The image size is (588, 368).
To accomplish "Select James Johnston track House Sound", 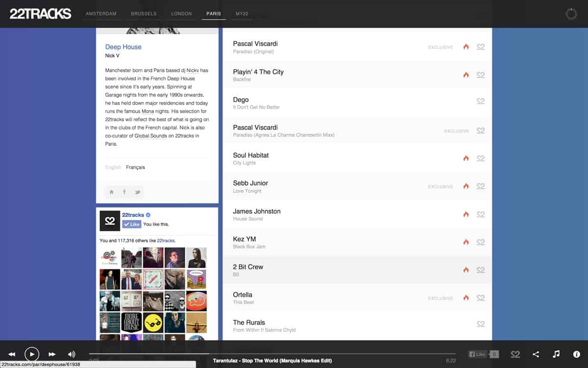I will click(x=357, y=214).
